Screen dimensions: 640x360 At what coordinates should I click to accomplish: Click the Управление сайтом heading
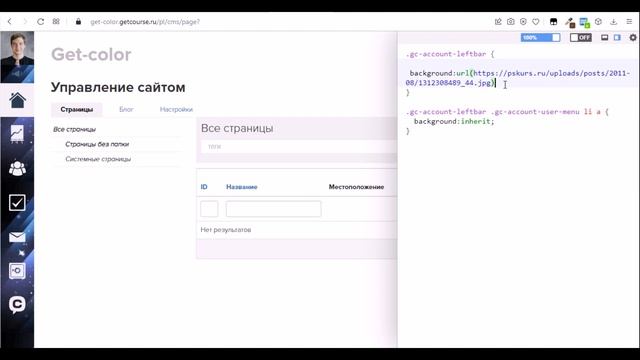click(x=118, y=87)
